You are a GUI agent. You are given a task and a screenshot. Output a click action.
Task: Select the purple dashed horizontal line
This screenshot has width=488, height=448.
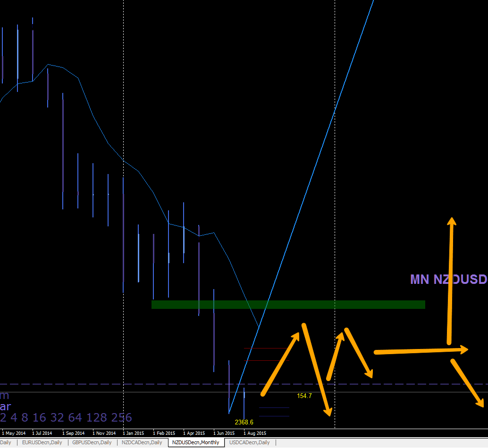point(244,384)
